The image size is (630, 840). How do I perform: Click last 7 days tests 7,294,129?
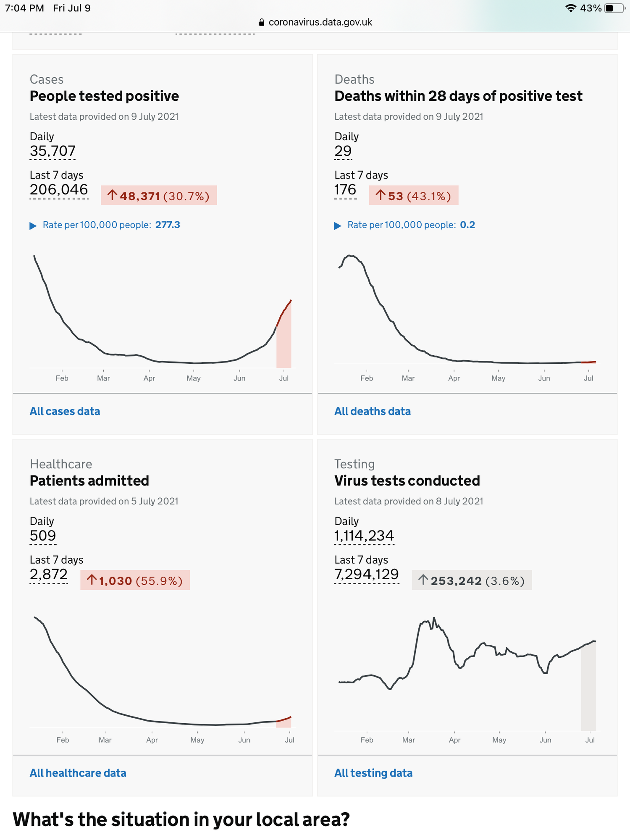[x=367, y=575]
